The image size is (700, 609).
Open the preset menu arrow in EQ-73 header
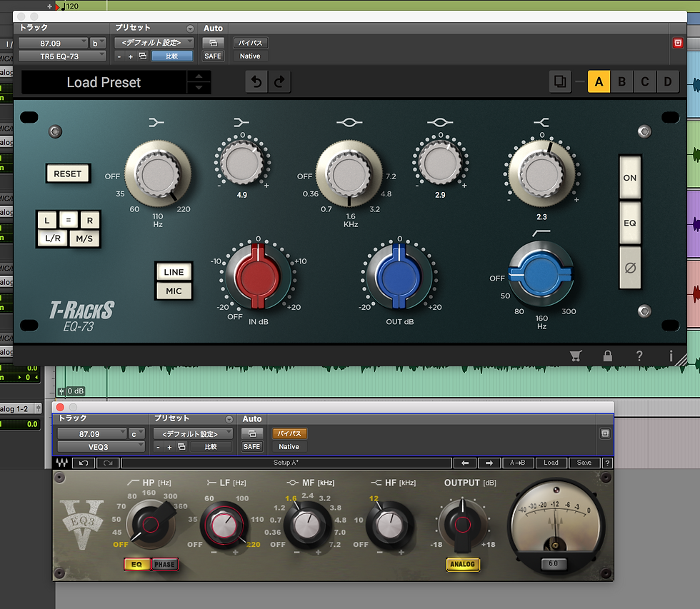click(190, 29)
